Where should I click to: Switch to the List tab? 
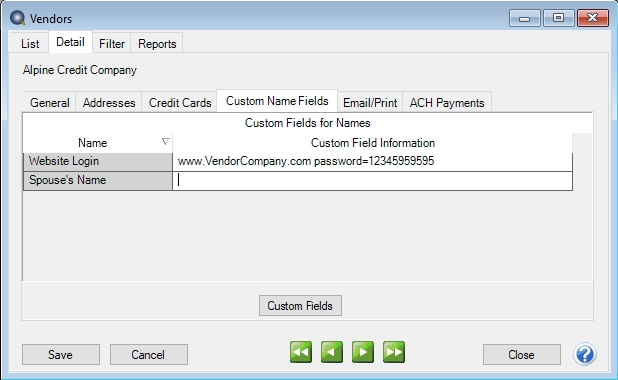point(30,43)
